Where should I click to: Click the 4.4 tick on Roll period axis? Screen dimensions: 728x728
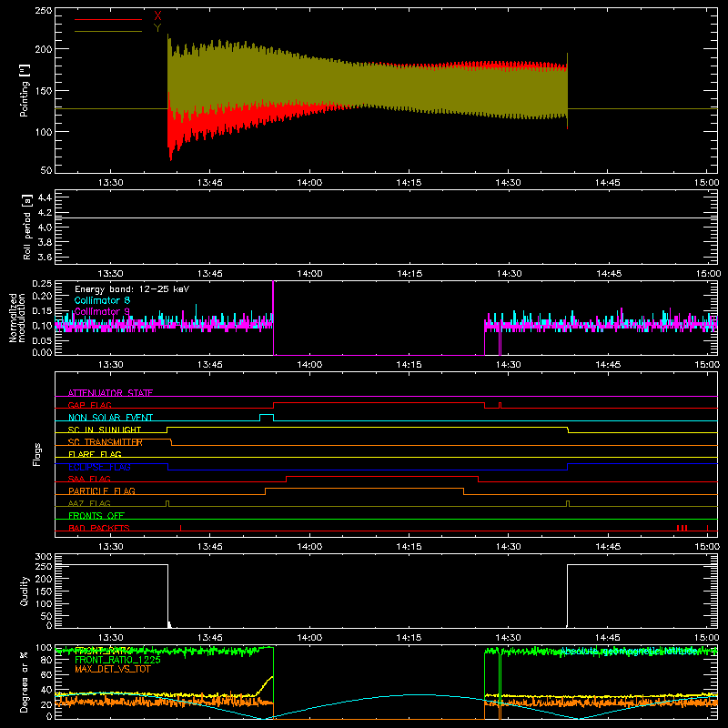[45, 198]
